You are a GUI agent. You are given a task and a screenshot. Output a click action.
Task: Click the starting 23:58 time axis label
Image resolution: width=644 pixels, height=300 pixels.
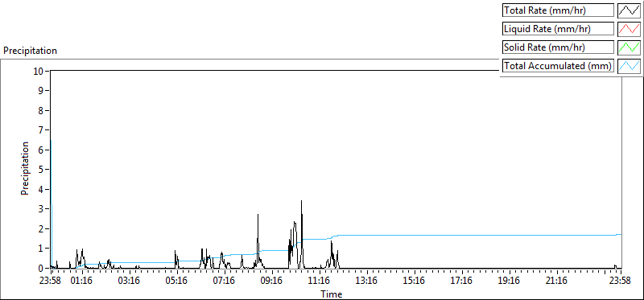click(x=51, y=282)
